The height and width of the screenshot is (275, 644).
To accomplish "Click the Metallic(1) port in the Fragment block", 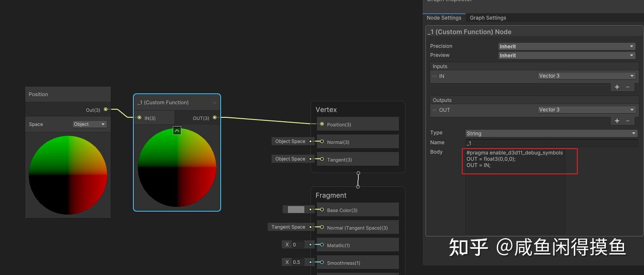I will 321,245.
